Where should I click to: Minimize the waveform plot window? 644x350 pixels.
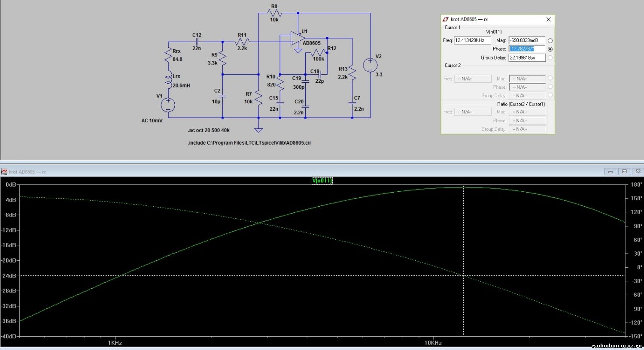click(x=610, y=172)
